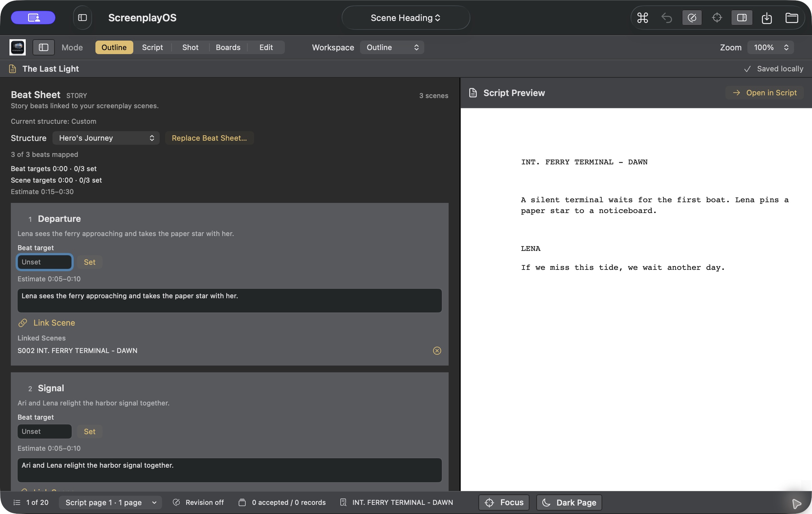Open the command key shortcuts icon
Viewport: 812px width, 514px height.
tap(642, 18)
